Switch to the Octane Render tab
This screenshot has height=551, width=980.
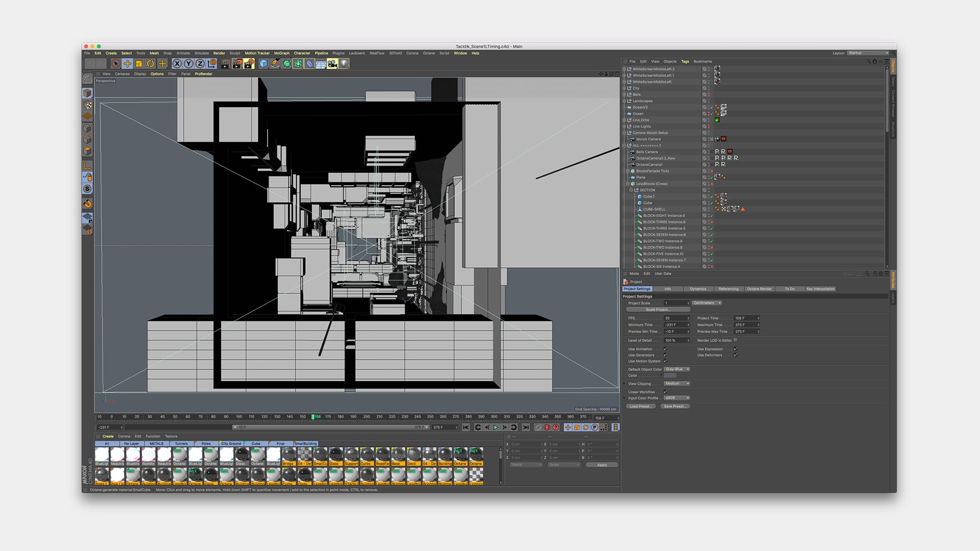pos(759,289)
